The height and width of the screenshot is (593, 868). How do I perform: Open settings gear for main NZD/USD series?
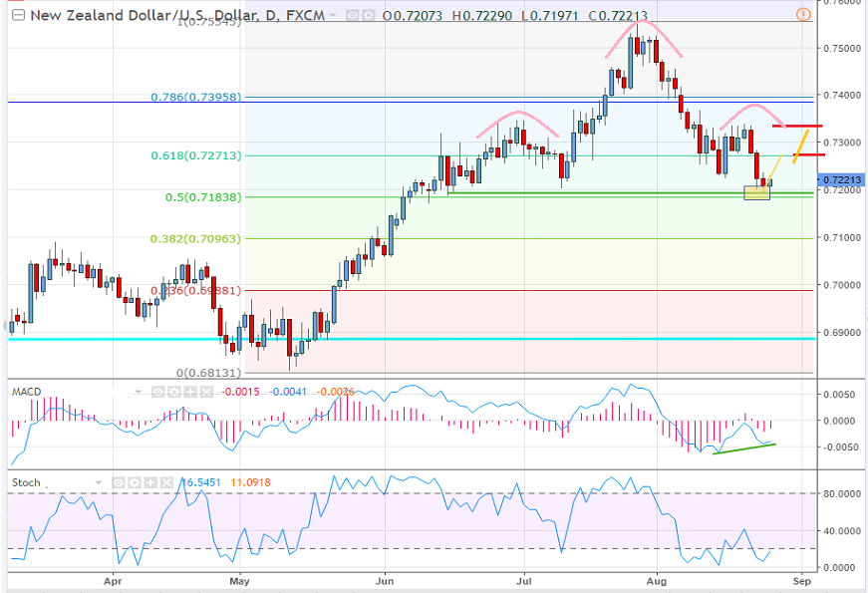pyautogui.click(x=367, y=16)
